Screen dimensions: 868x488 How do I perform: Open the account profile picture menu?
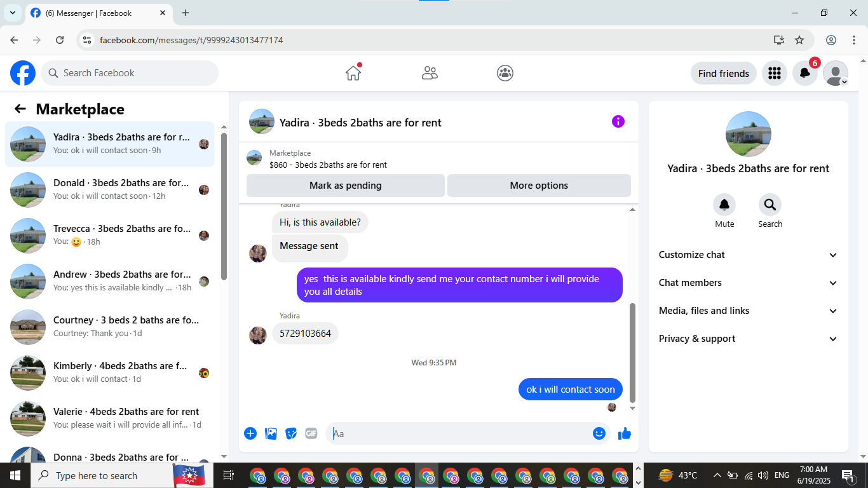coord(835,73)
